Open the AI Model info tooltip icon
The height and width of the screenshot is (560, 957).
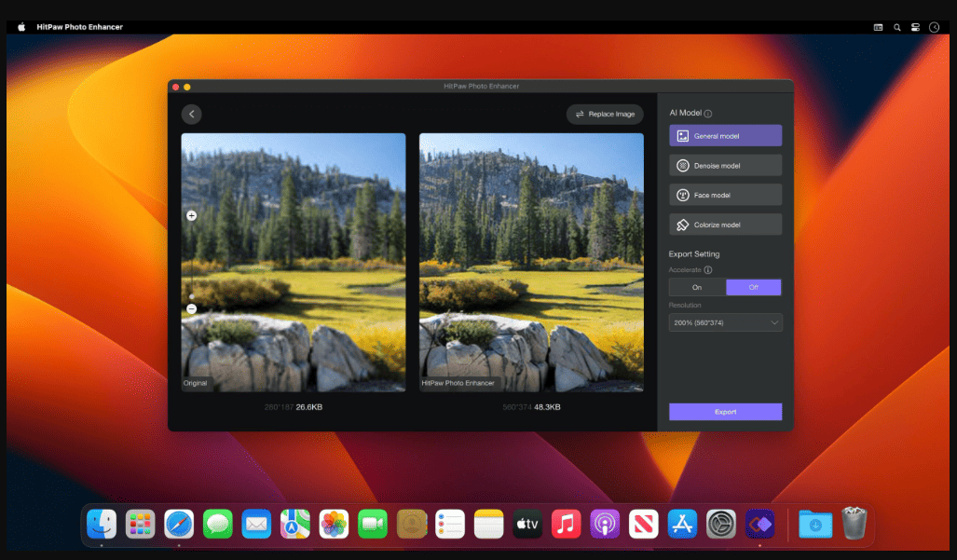tap(708, 114)
